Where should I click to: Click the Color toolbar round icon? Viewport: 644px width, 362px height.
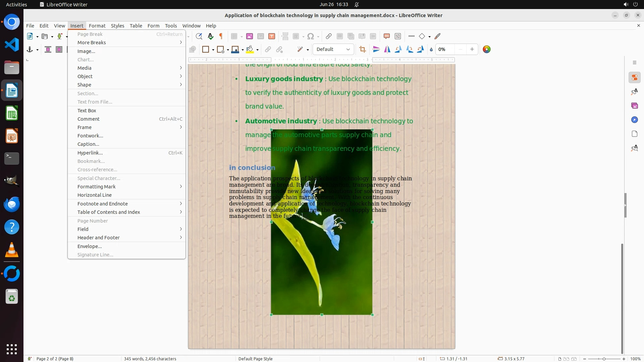click(486, 50)
